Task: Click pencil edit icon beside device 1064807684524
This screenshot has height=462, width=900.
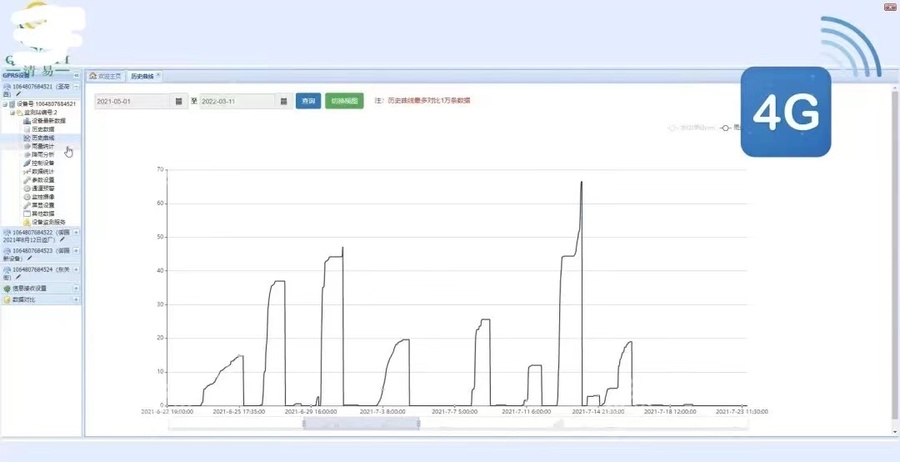Action: point(17,277)
